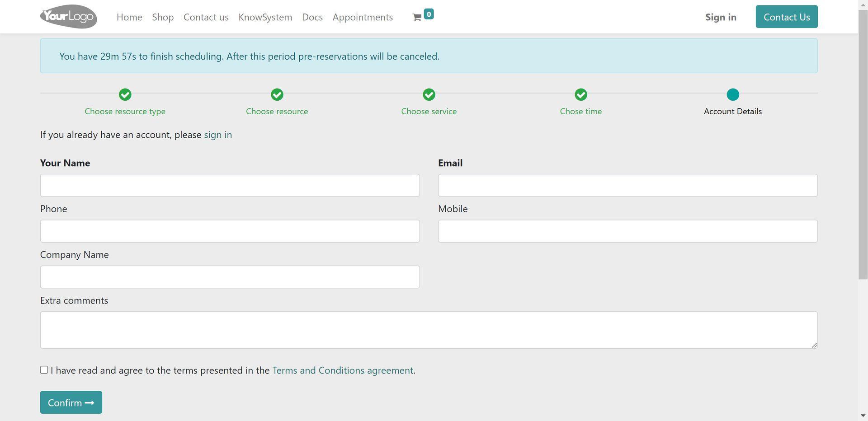Focus the Mobile input field
Screen dimensions: 868x421
pos(628,231)
